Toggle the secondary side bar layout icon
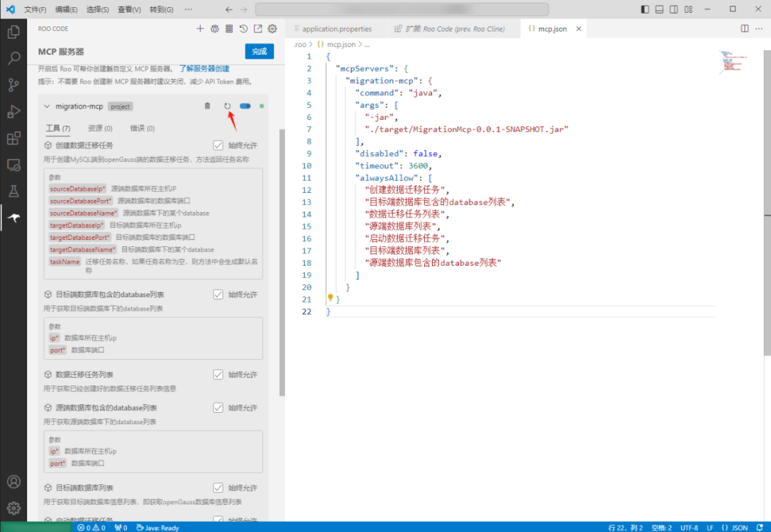This screenshot has height=532, width=771. tap(674, 9)
